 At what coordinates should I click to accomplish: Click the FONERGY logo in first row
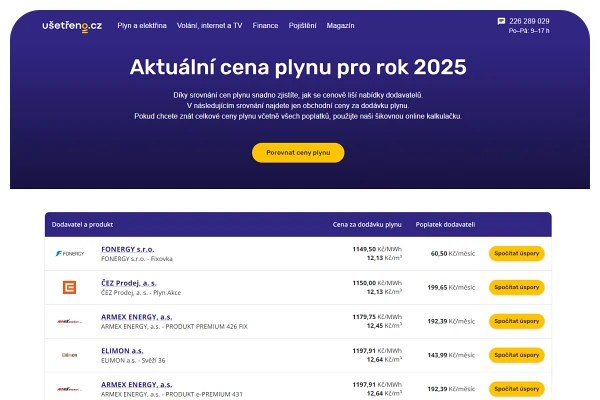click(x=70, y=253)
